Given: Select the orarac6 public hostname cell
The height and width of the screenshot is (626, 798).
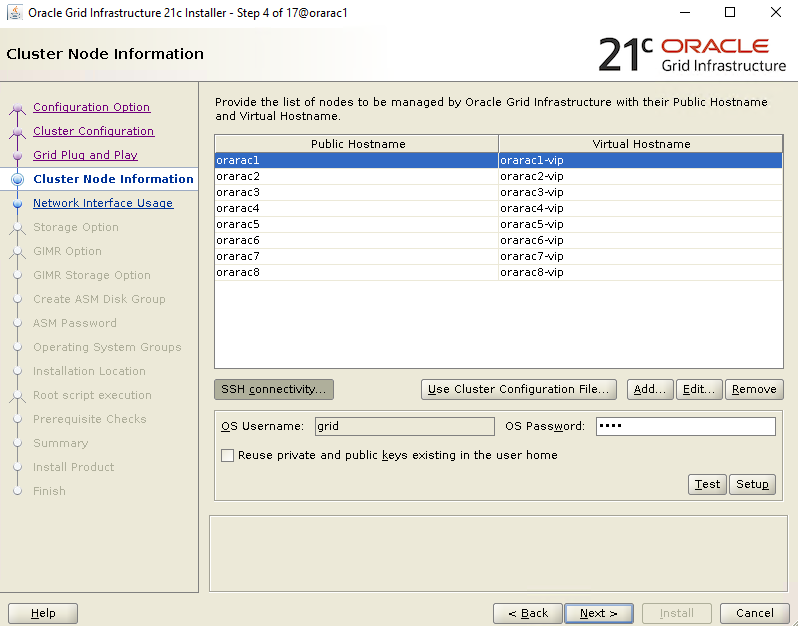Looking at the screenshot, I should pos(356,240).
